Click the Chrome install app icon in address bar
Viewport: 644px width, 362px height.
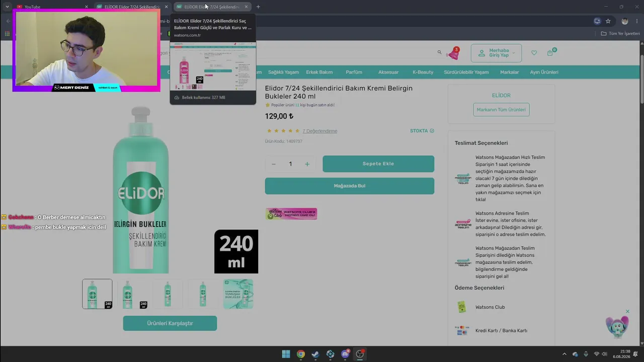597,21
